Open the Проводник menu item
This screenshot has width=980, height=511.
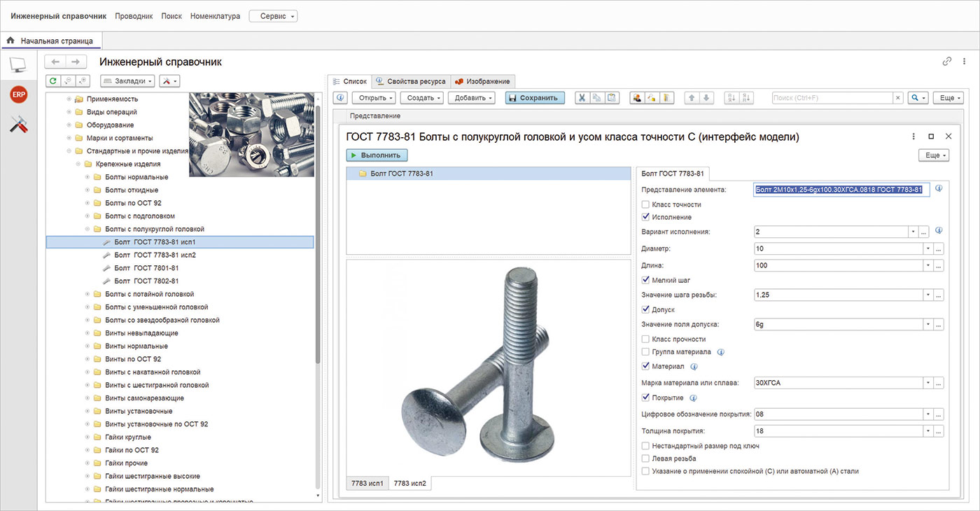click(134, 16)
